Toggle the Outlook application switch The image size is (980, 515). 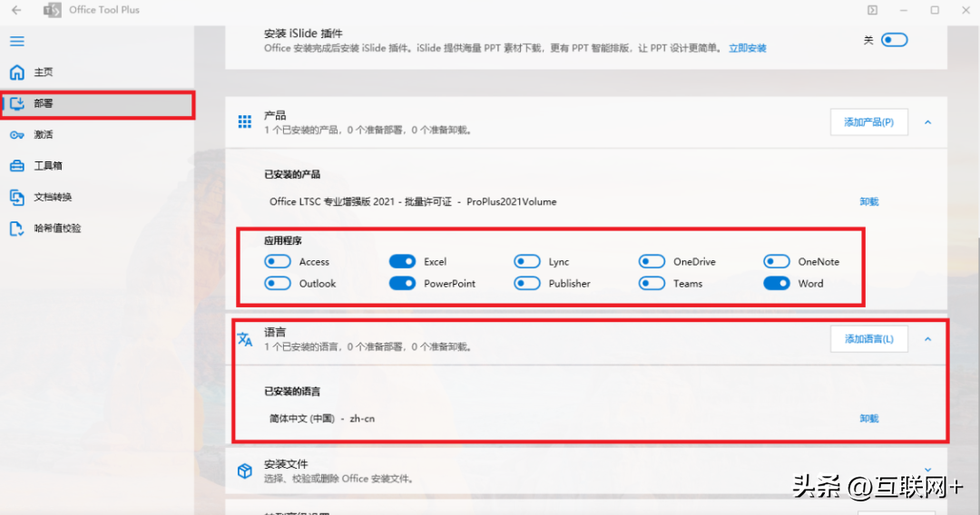[x=278, y=284]
